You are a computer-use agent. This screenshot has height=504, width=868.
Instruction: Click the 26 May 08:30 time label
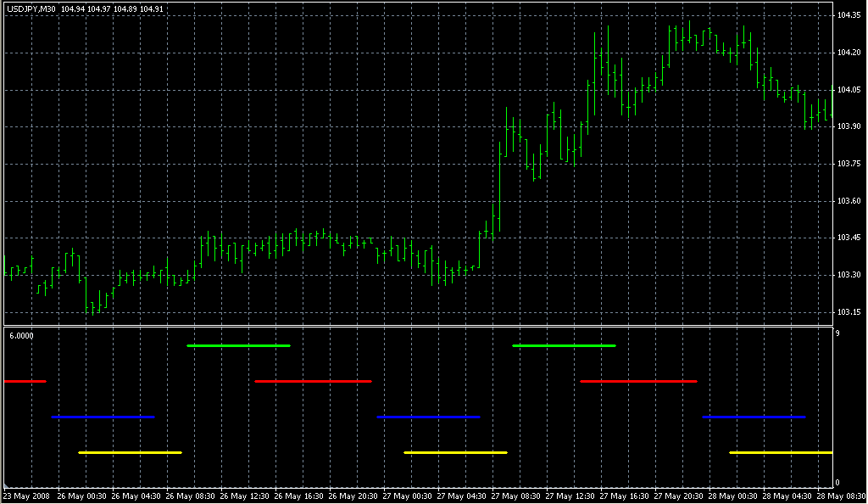click(x=190, y=496)
